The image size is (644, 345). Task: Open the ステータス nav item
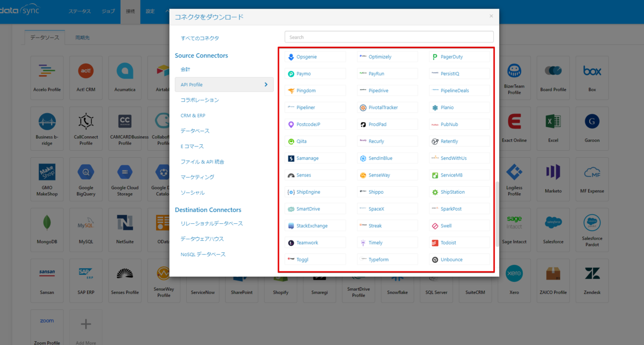tap(80, 11)
